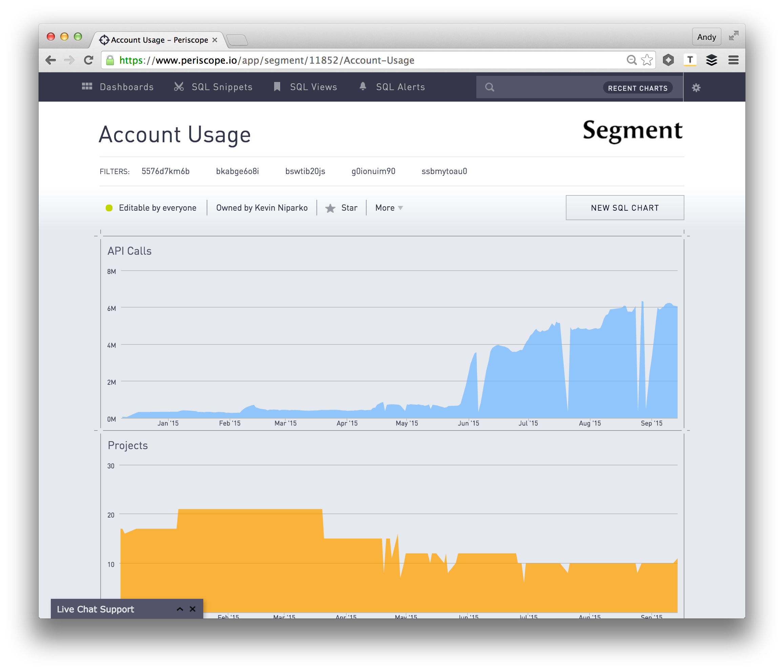
Task: Expand the More dropdown
Action: (389, 208)
